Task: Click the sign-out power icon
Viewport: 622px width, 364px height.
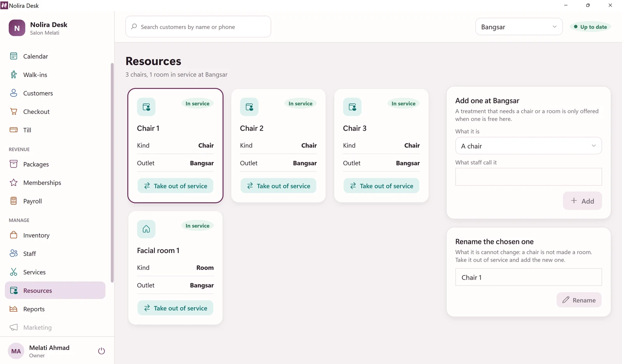Action: [101, 351]
